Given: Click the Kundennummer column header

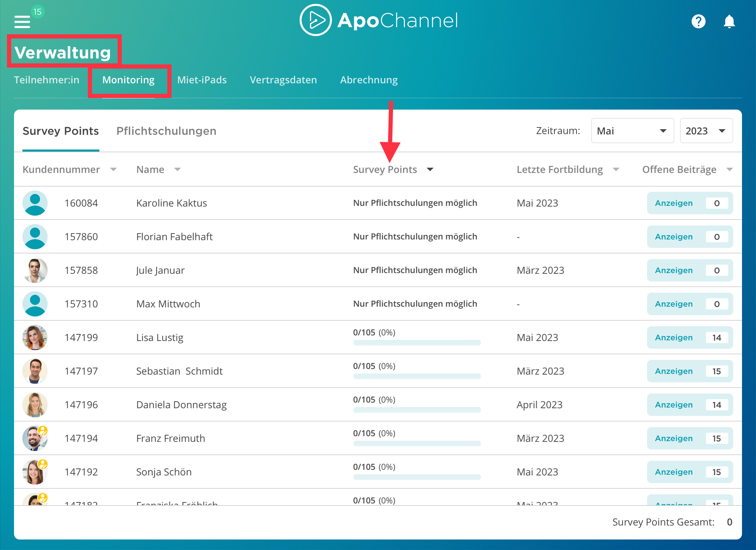Looking at the screenshot, I should (x=61, y=169).
